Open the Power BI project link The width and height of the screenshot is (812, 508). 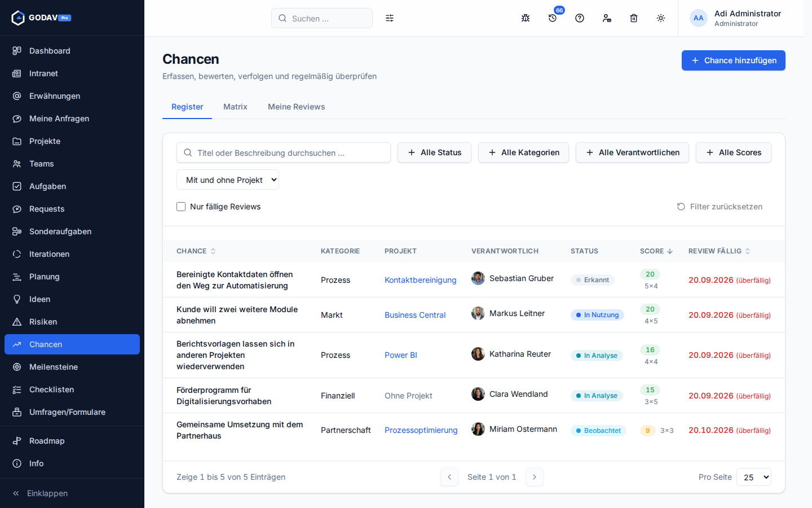(x=401, y=355)
